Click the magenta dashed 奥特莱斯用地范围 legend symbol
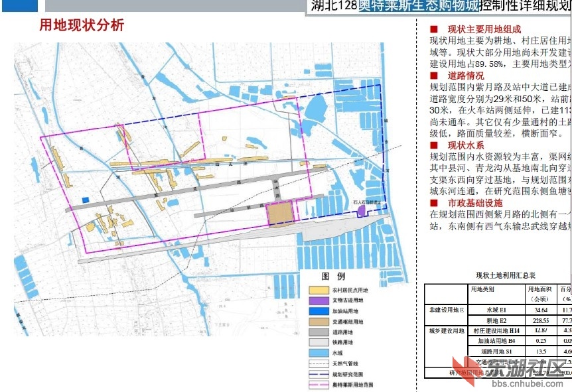The image size is (572, 392). [x=319, y=385]
